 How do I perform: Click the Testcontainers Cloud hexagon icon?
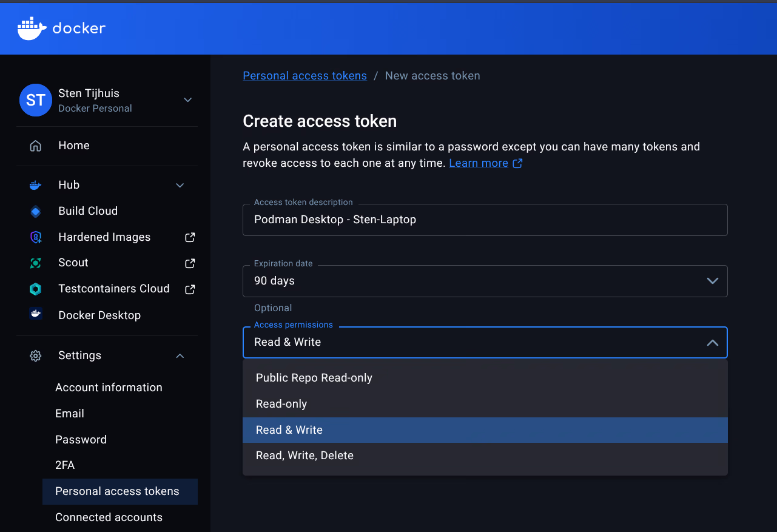(x=36, y=289)
